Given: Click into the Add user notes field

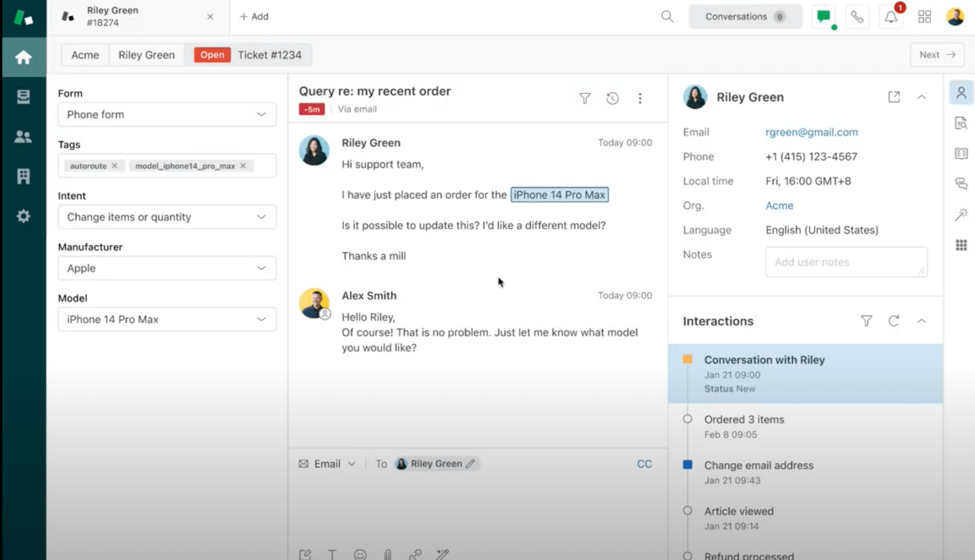Looking at the screenshot, I should point(846,262).
